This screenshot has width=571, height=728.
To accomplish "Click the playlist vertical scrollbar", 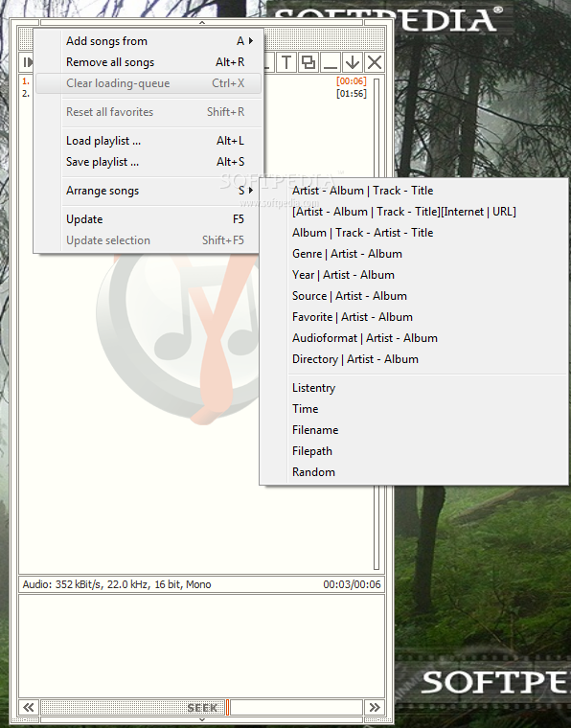I will tap(377, 324).
